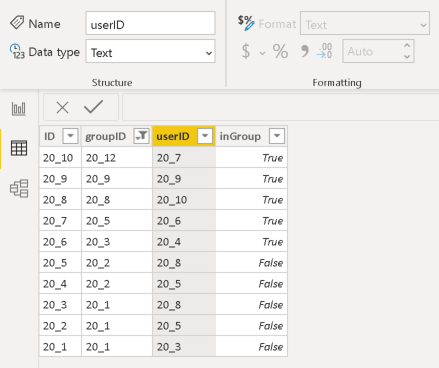
Task: Select ID cell 20_6
Action: click(60, 242)
